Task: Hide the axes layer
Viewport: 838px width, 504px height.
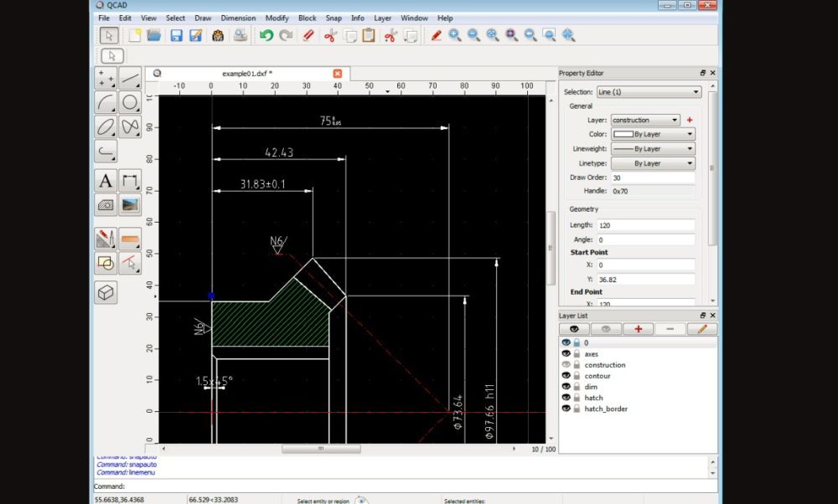Action: tap(566, 354)
